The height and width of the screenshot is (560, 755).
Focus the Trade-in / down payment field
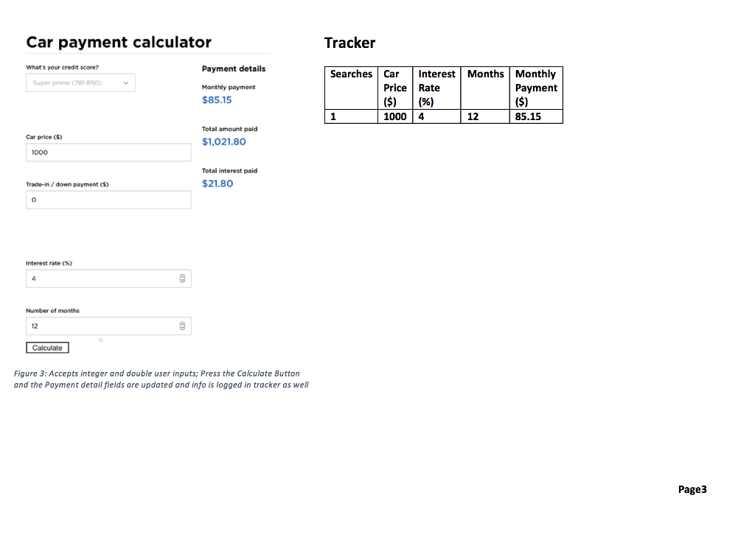click(x=108, y=200)
